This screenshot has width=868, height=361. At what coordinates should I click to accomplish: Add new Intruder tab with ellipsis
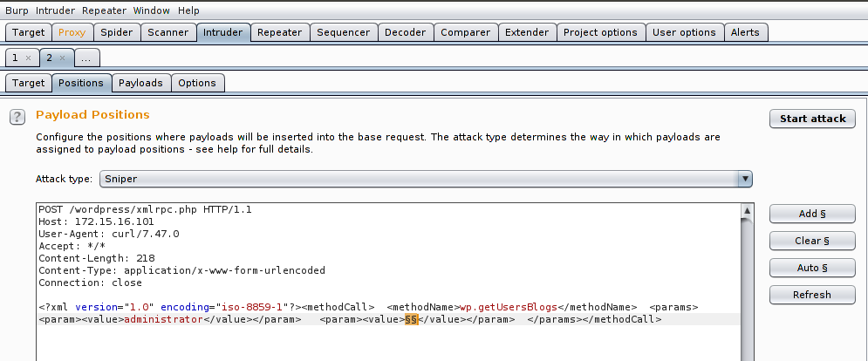point(88,58)
